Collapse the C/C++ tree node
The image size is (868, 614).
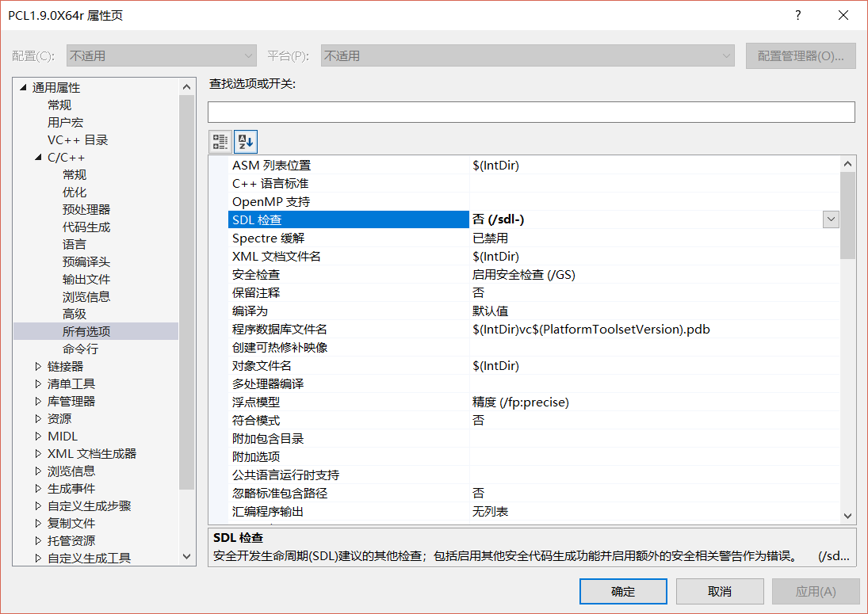click(x=38, y=157)
